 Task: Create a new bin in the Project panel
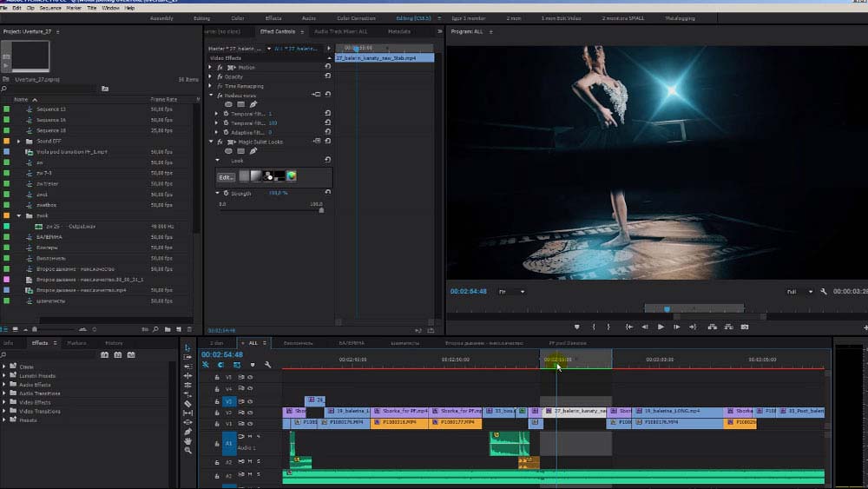(168, 329)
